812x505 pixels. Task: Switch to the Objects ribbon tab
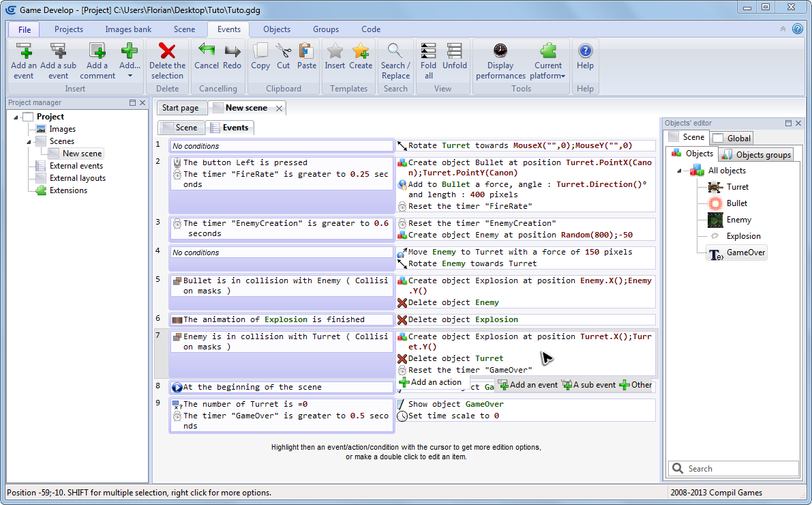(277, 29)
